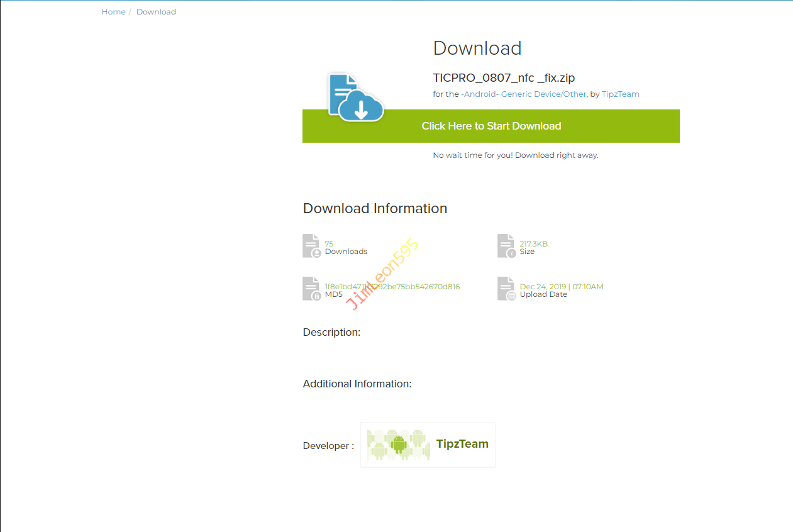793x532 pixels.
Task: Click the Download Information heading
Action: (375, 209)
